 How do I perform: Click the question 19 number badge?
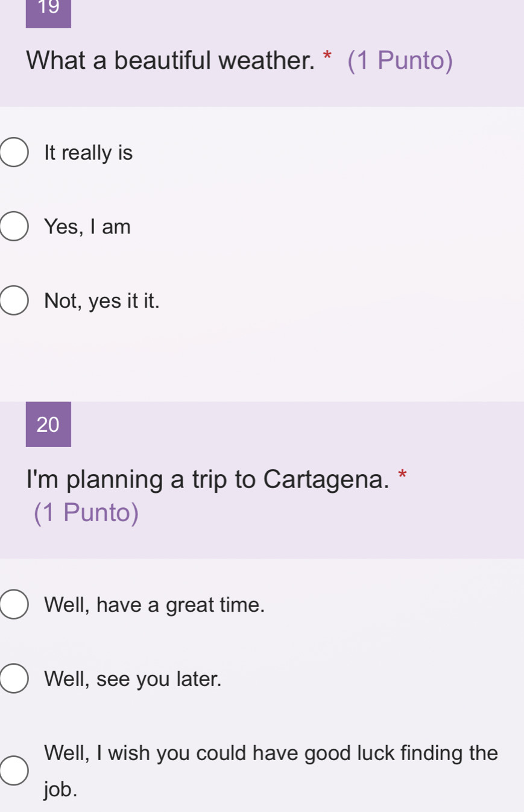click(48, 11)
